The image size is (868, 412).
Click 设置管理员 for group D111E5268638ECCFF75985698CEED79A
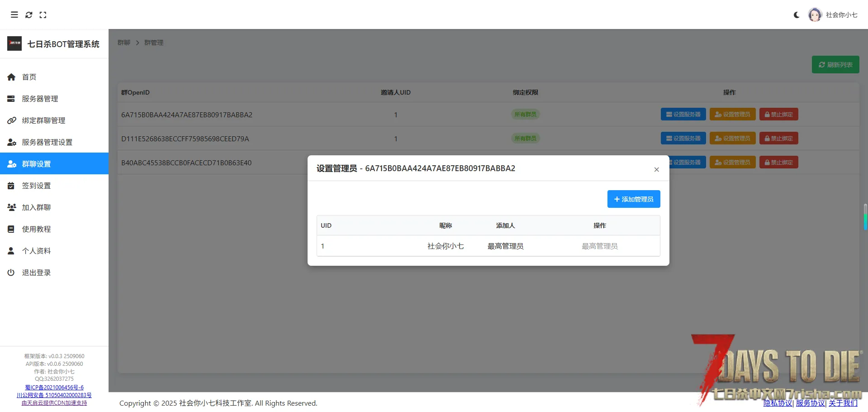coord(732,138)
